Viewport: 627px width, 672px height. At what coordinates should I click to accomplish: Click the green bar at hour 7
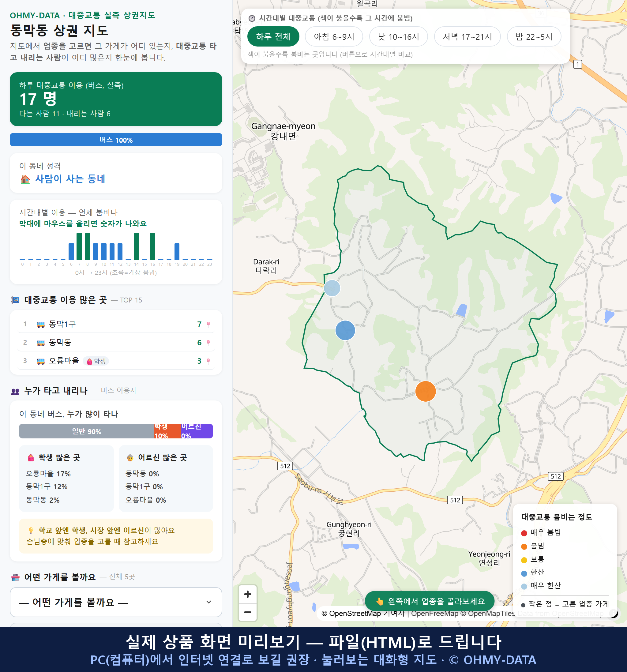[x=79, y=246]
